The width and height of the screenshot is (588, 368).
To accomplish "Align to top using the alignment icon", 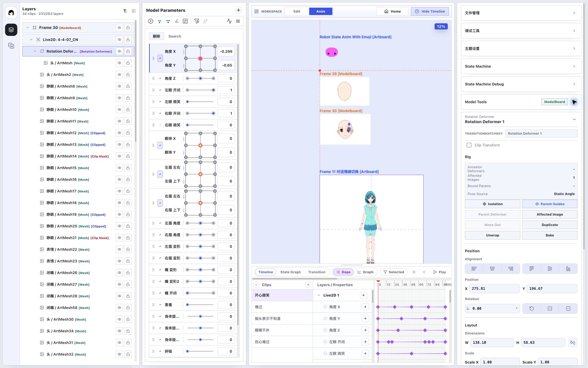I will coord(532,269).
